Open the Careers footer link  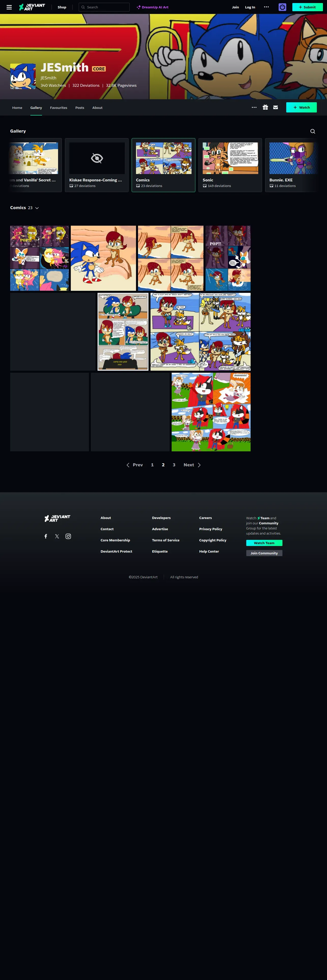tap(206, 518)
